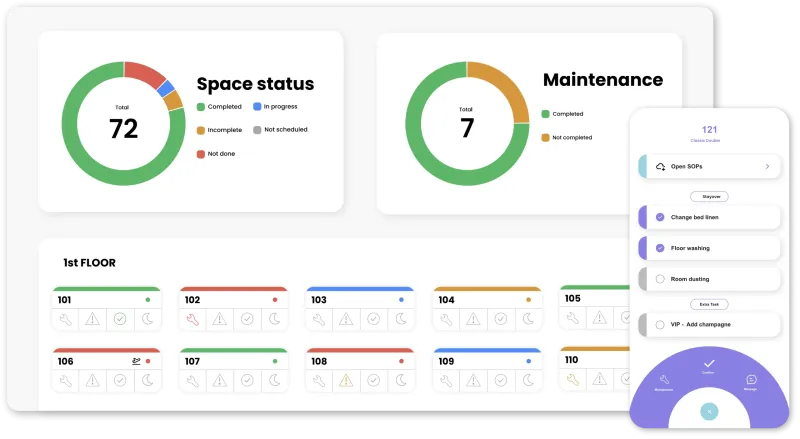Image resolution: width=800 pixels, height=439 pixels.
Task: Click the Completed legend in Maintenance
Action: pos(562,114)
